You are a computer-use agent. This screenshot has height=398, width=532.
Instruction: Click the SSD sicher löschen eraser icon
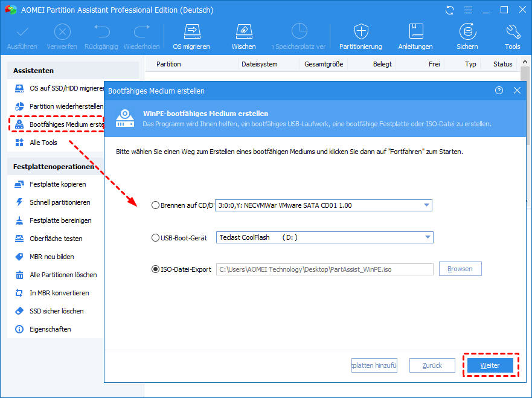tap(19, 311)
